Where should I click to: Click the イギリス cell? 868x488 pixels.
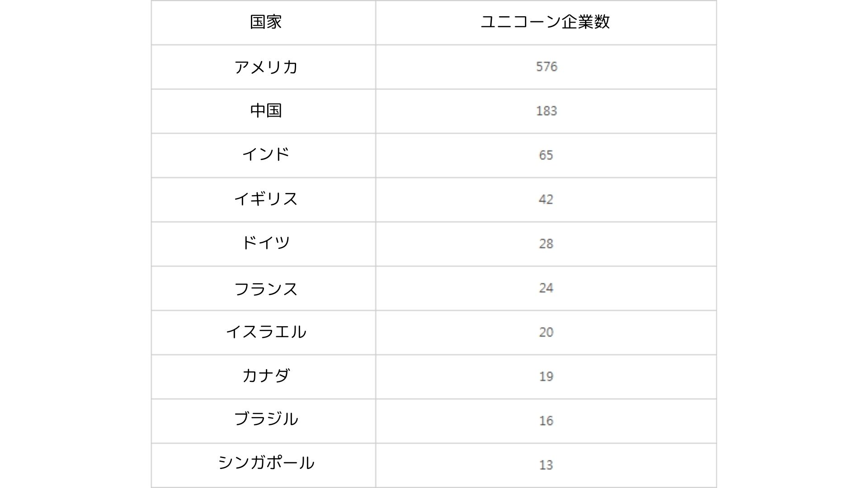(x=264, y=200)
